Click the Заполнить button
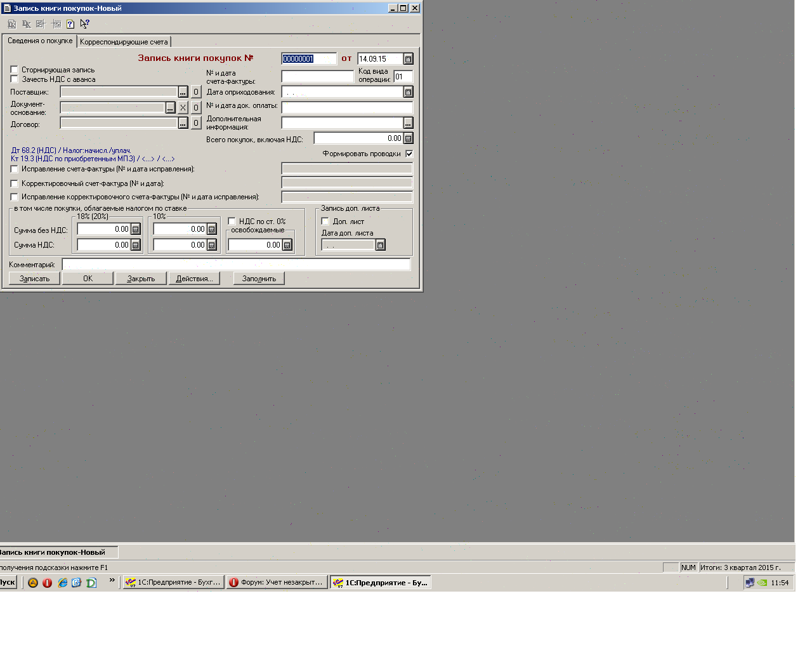The width and height of the screenshot is (812, 650). (259, 279)
